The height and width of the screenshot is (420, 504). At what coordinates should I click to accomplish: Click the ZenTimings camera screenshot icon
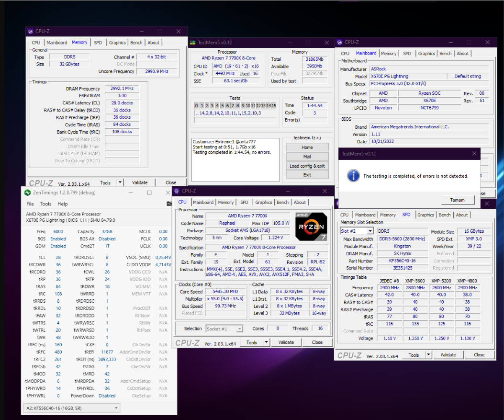169,204
